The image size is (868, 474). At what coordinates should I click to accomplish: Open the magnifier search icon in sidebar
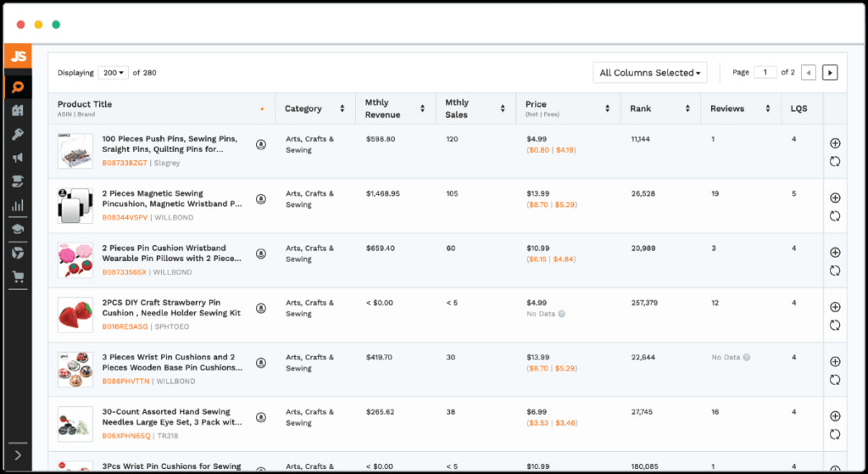(17, 87)
